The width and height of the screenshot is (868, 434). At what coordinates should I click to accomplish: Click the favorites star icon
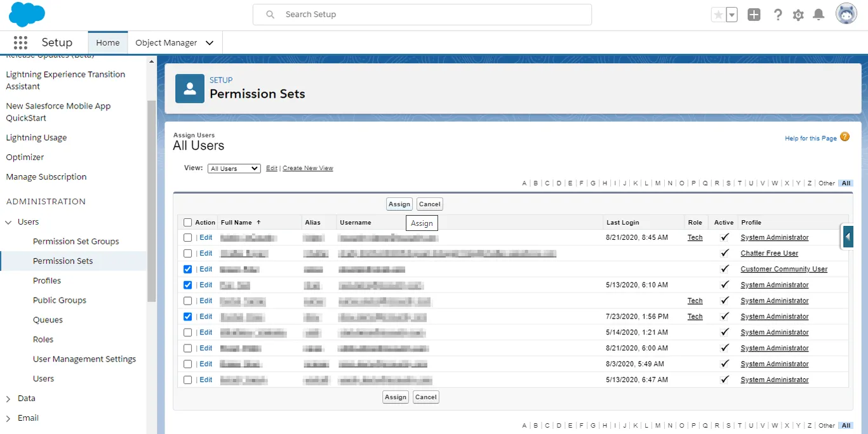(x=718, y=15)
